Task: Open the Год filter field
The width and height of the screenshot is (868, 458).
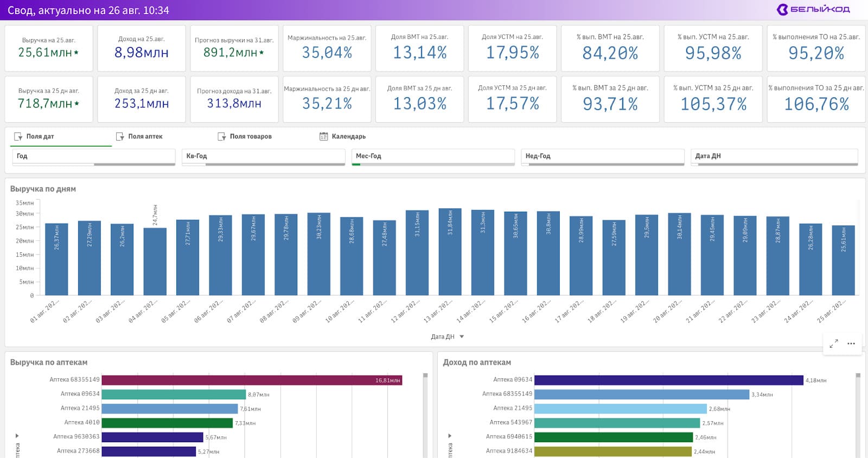Action: (x=93, y=157)
